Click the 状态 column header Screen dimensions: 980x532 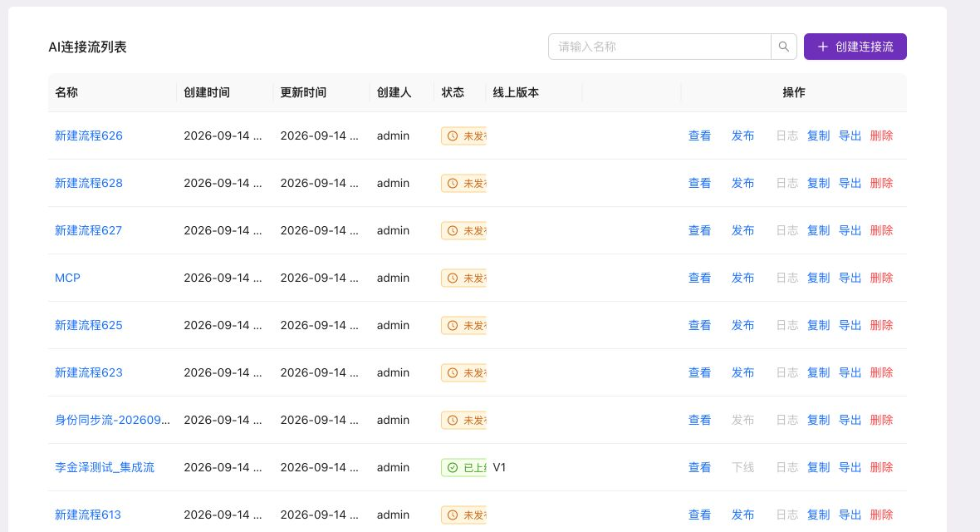pos(453,92)
